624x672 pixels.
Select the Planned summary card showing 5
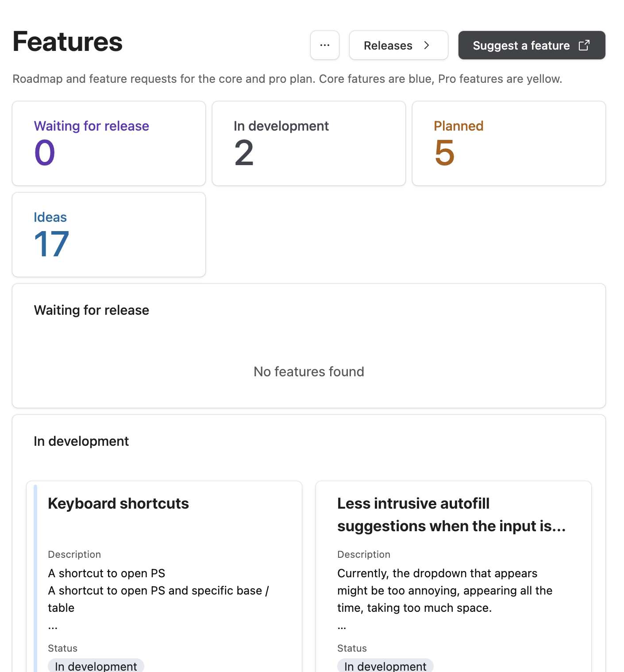coord(509,143)
